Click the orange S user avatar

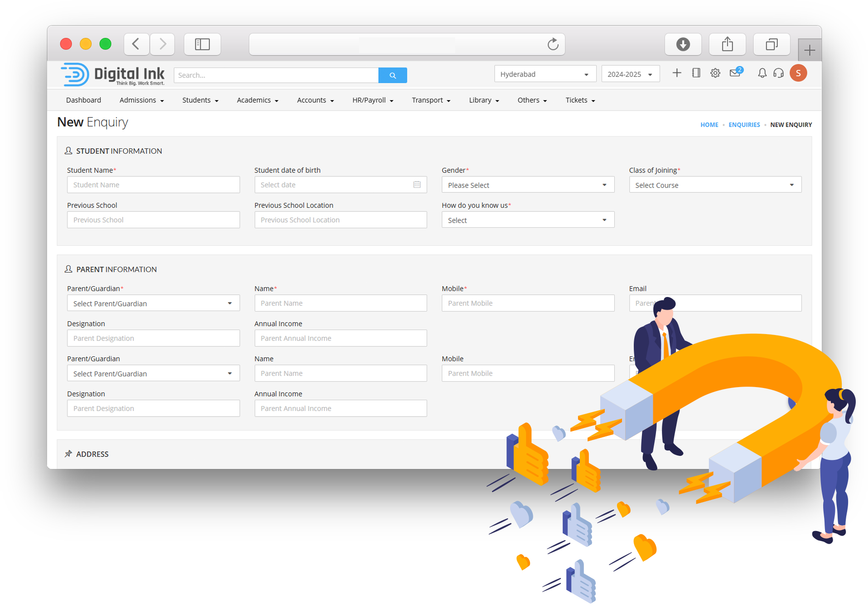[798, 73]
